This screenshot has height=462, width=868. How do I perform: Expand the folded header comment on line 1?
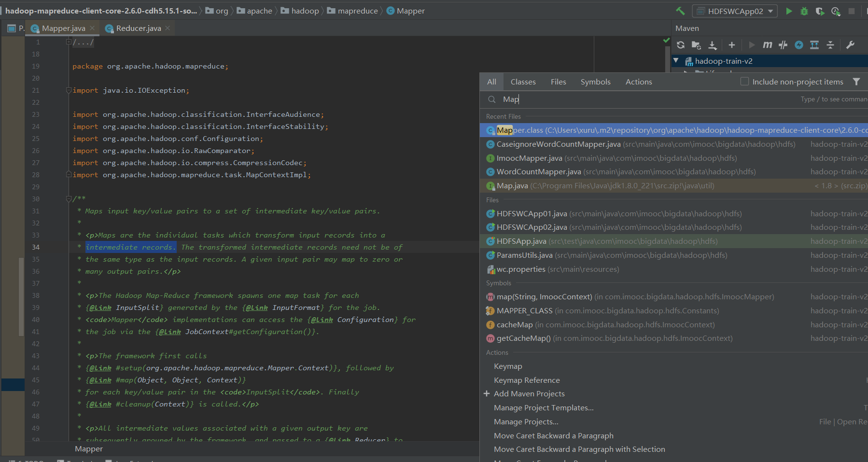pyautogui.click(x=69, y=42)
